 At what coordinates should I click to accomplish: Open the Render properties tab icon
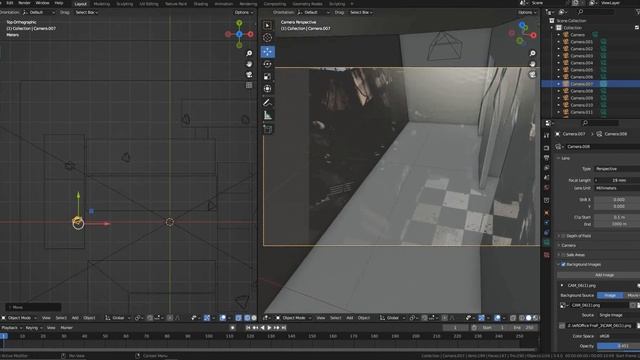pyautogui.click(x=547, y=148)
